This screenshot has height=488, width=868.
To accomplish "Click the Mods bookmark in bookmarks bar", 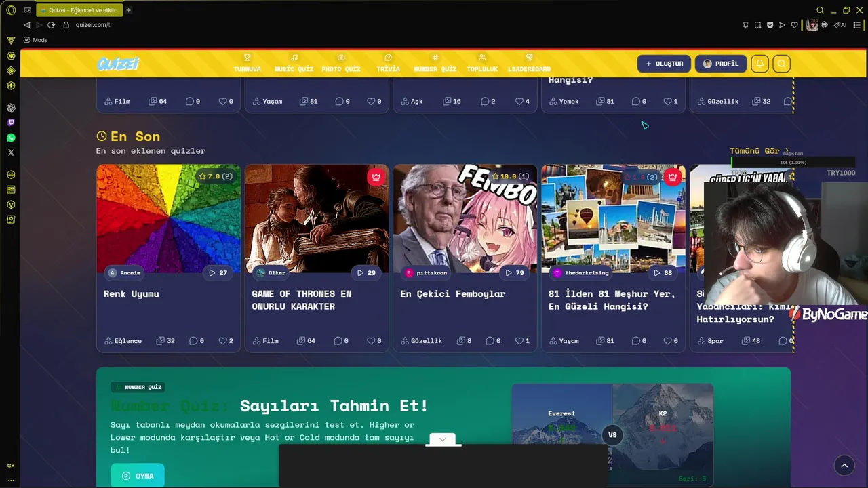I will click(35, 40).
